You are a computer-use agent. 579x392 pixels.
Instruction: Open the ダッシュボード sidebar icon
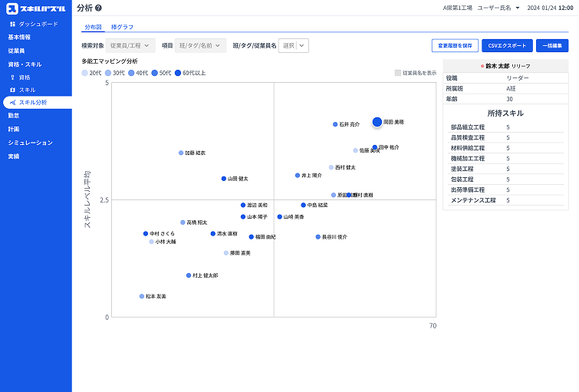(13, 25)
